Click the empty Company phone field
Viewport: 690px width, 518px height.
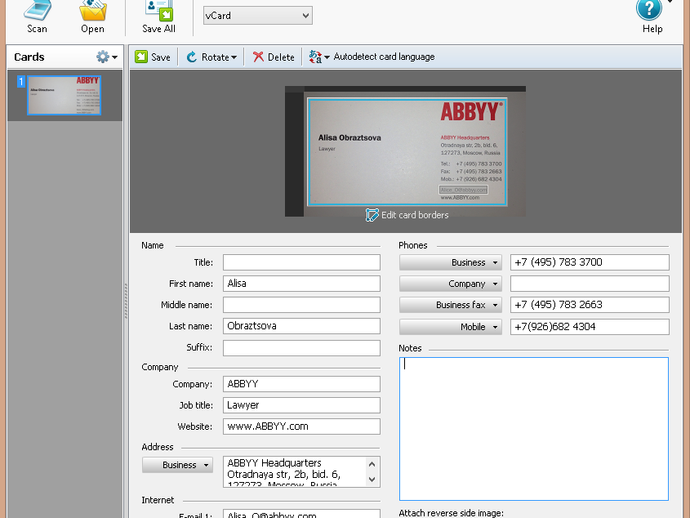[590, 283]
